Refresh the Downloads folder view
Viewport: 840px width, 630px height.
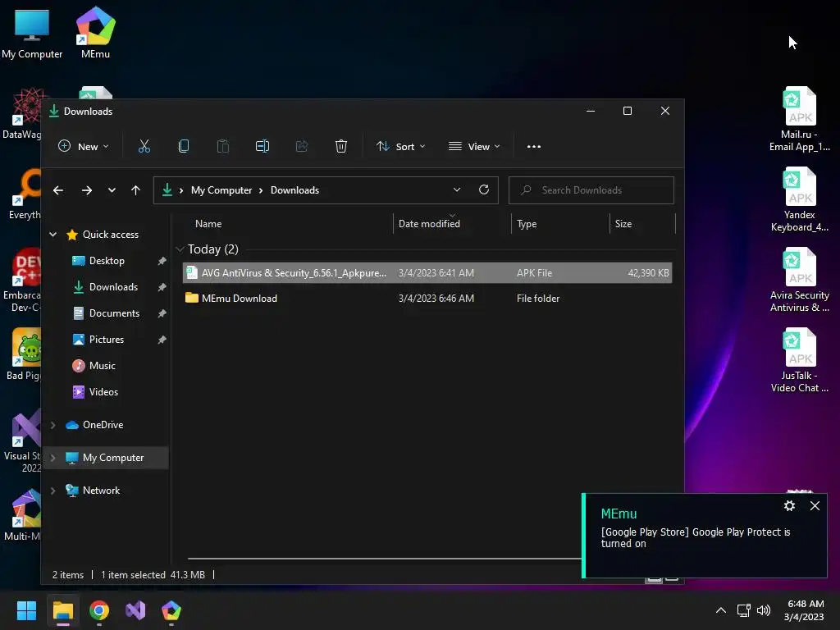(484, 189)
